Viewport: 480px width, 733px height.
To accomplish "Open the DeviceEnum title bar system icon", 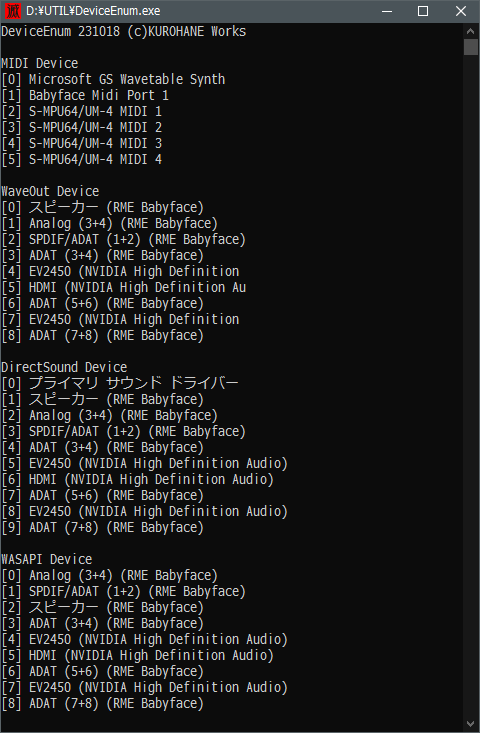I will click(x=13, y=11).
